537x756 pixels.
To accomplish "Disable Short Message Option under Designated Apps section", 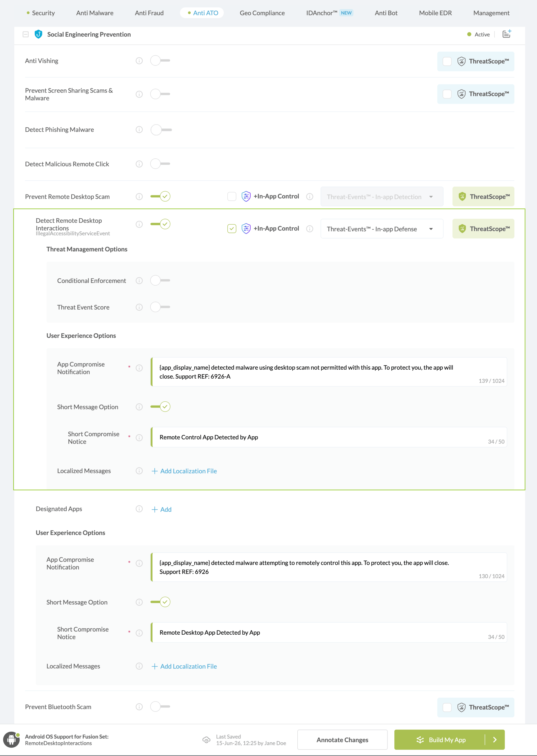I will click(x=160, y=602).
